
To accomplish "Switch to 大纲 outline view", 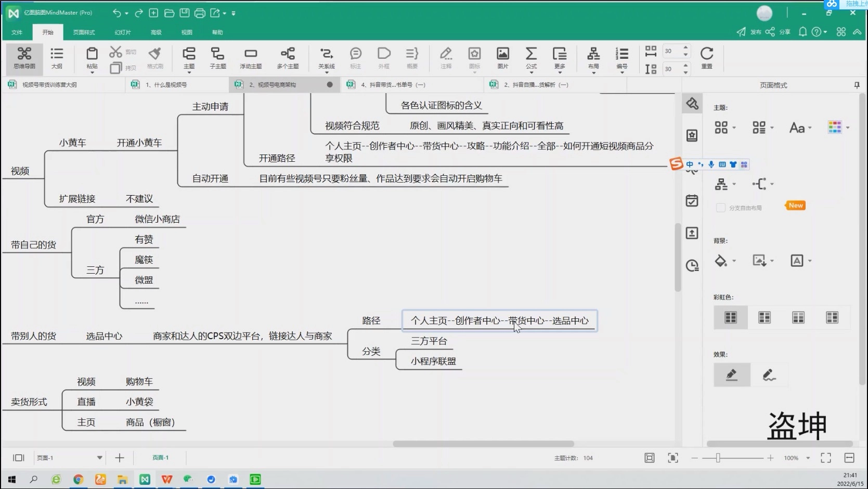I will [57, 58].
